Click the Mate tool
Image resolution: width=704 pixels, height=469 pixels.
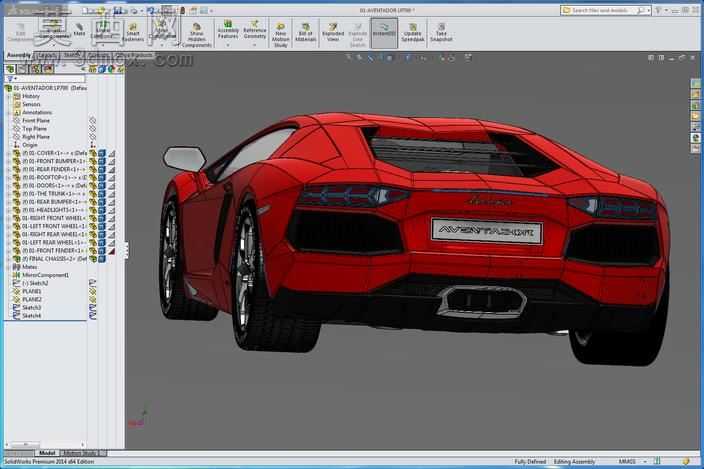pos(79,30)
